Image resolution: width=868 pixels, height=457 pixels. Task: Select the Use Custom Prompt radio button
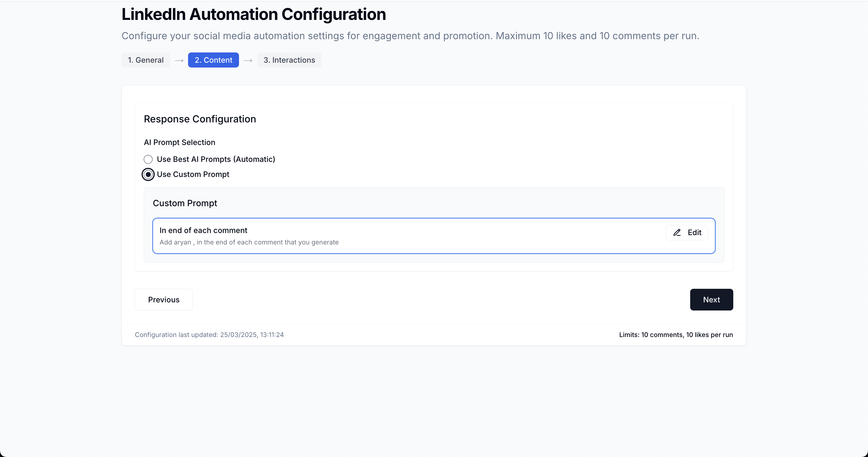pos(148,175)
